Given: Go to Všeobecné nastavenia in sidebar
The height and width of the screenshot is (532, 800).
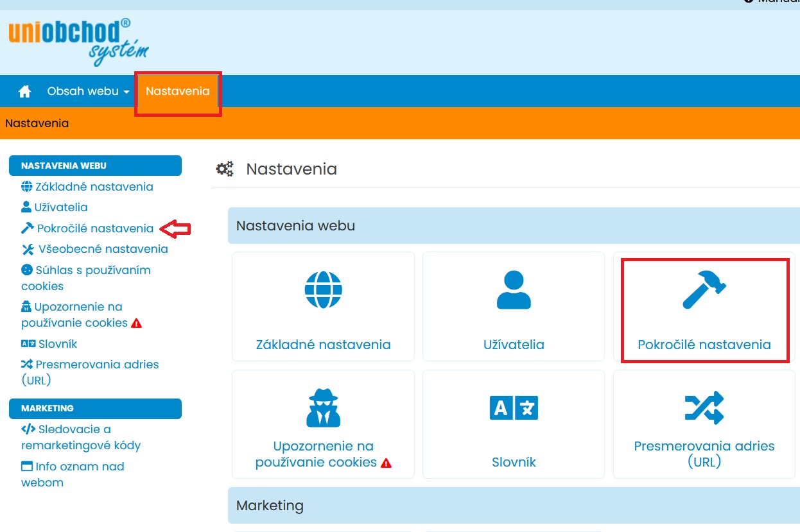Looking at the screenshot, I should click(103, 249).
